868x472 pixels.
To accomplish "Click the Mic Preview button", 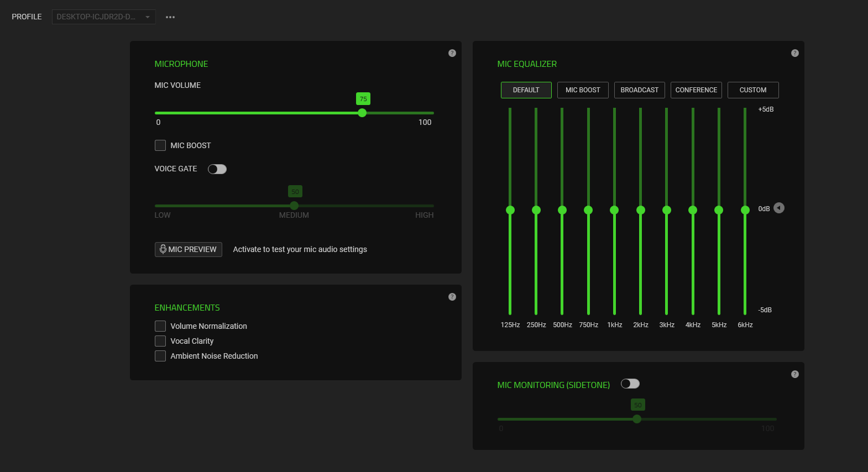I will pyautogui.click(x=188, y=249).
